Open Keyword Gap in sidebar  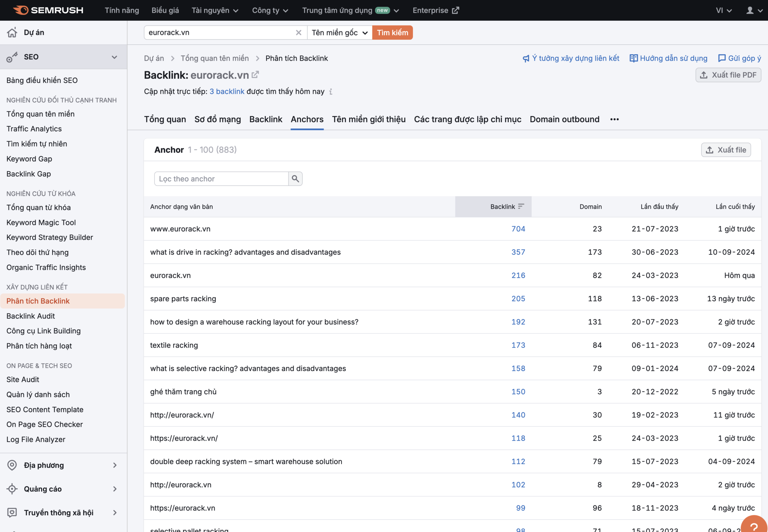(x=29, y=159)
